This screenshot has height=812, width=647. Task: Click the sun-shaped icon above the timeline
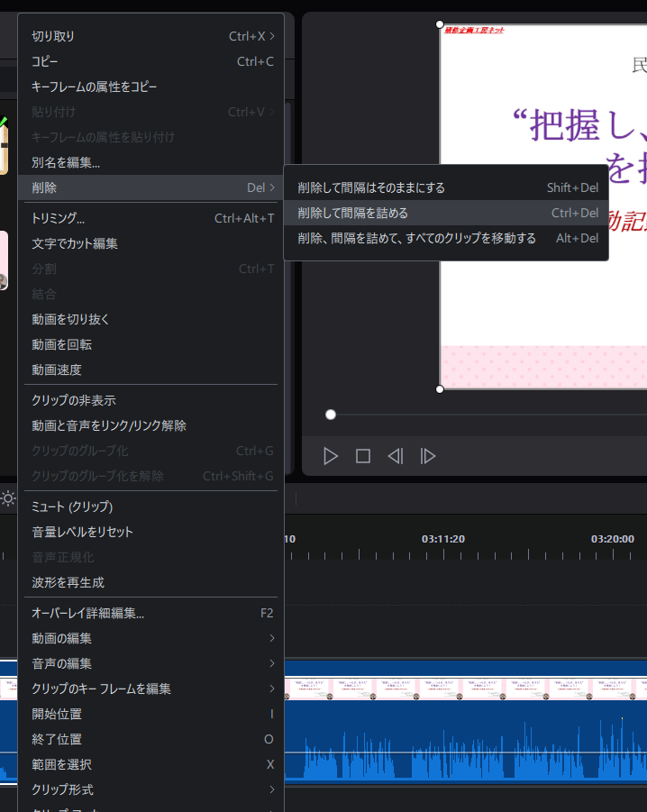[8, 498]
